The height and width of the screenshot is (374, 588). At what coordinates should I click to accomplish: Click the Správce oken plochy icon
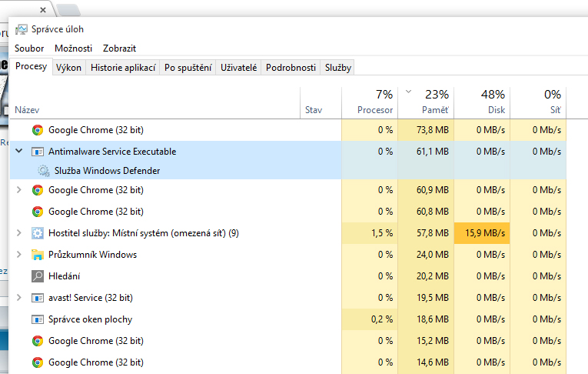[37, 319]
